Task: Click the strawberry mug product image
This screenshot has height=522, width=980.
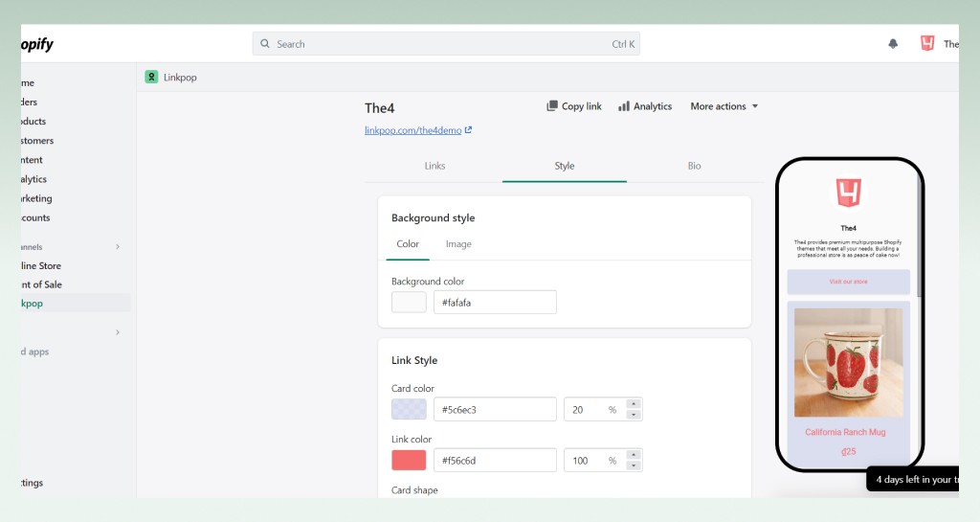Action: click(x=848, y=362)
